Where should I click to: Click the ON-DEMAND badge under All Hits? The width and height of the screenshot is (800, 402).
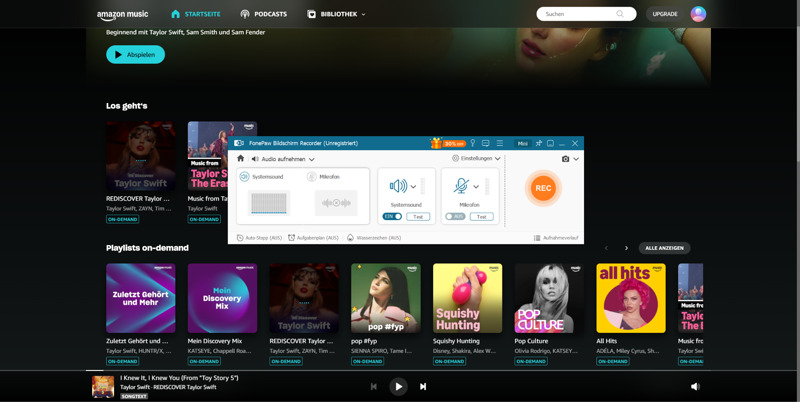(612, 361)
